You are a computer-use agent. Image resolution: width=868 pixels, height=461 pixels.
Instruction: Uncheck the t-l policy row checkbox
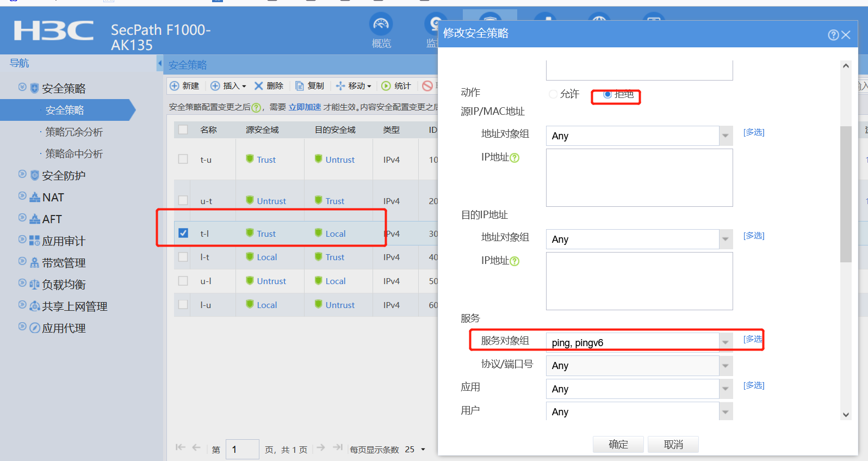coord(183,233)
